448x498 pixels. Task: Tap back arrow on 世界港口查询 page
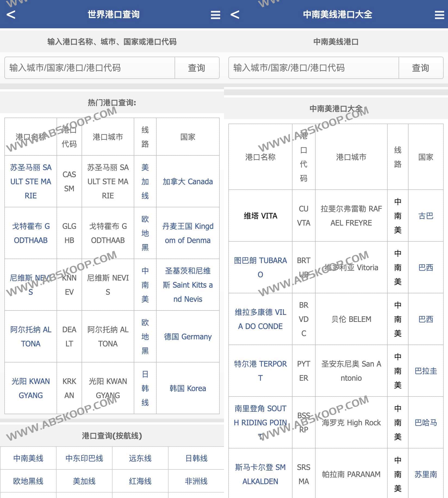coord(11,14)
